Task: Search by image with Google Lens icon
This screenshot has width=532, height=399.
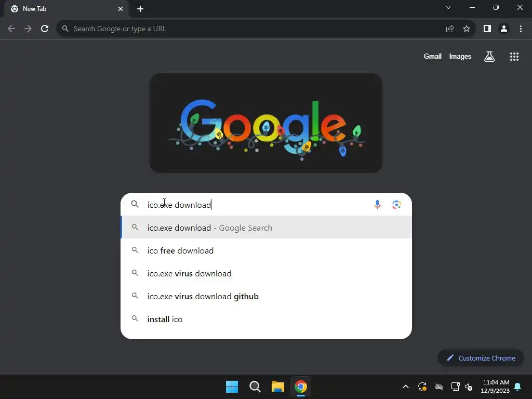Action: 396,205
